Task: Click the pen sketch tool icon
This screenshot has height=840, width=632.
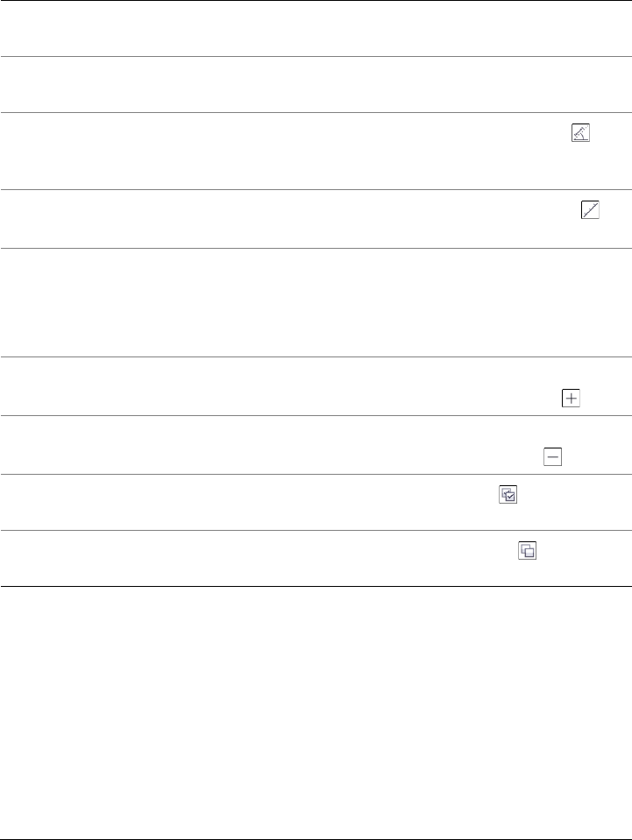Action: [x=580, y=134]
